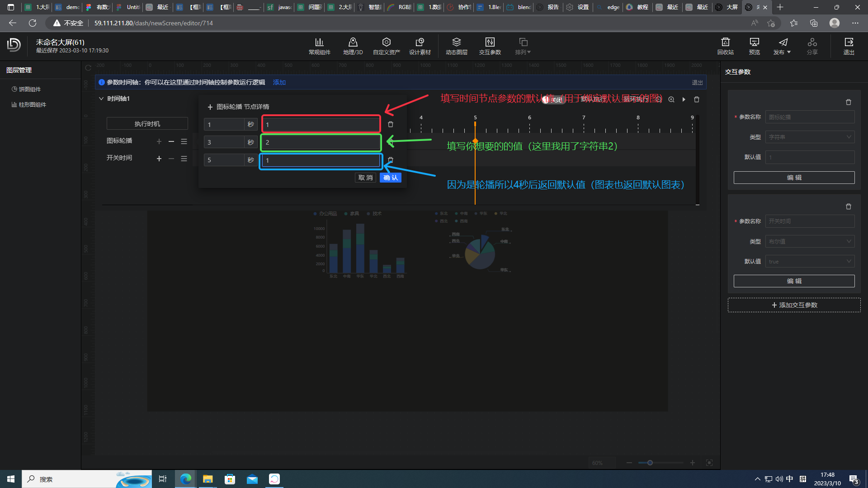The image size is (868, 488).
Task: Collapse 时间轴1 chevron
Action: click(x=101, y=99)
